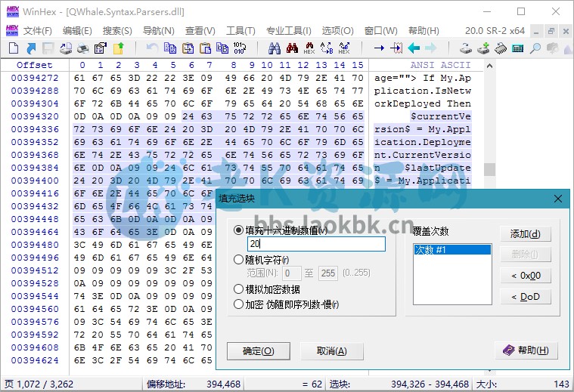Click the Forward light-blue arrow icon
This screenshot has height=392, width=574.
point(430,48)
